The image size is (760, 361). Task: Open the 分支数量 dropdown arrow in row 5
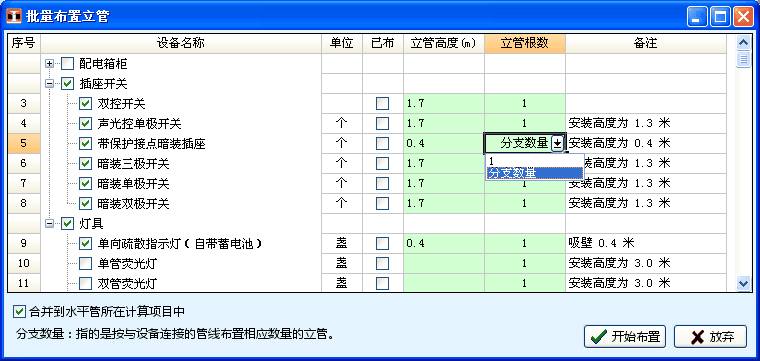(x=557, y=143)
